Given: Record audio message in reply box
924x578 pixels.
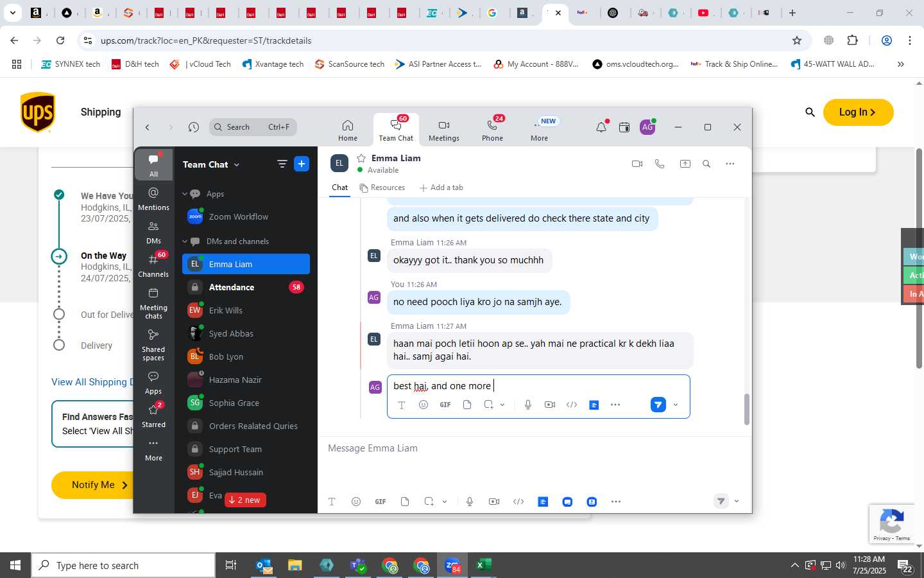Looking at the screenshot, I should pyautogui.click(x=528, y=405).
